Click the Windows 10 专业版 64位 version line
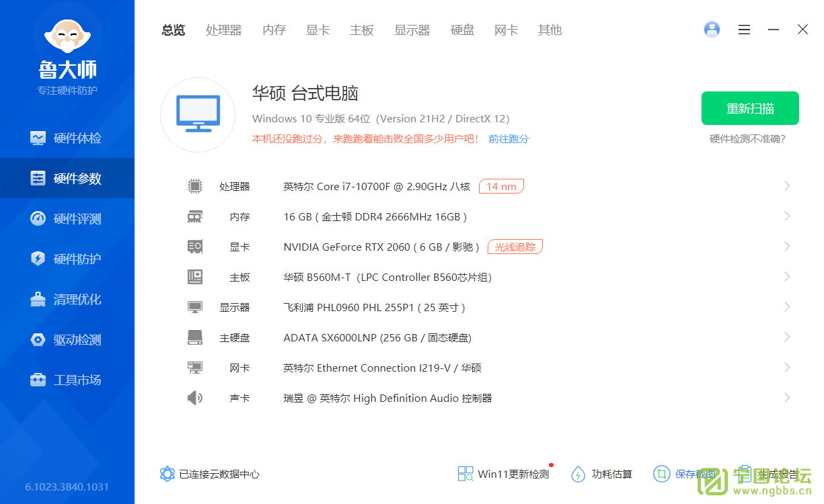 pyautogui.click(x=381, y=119)
